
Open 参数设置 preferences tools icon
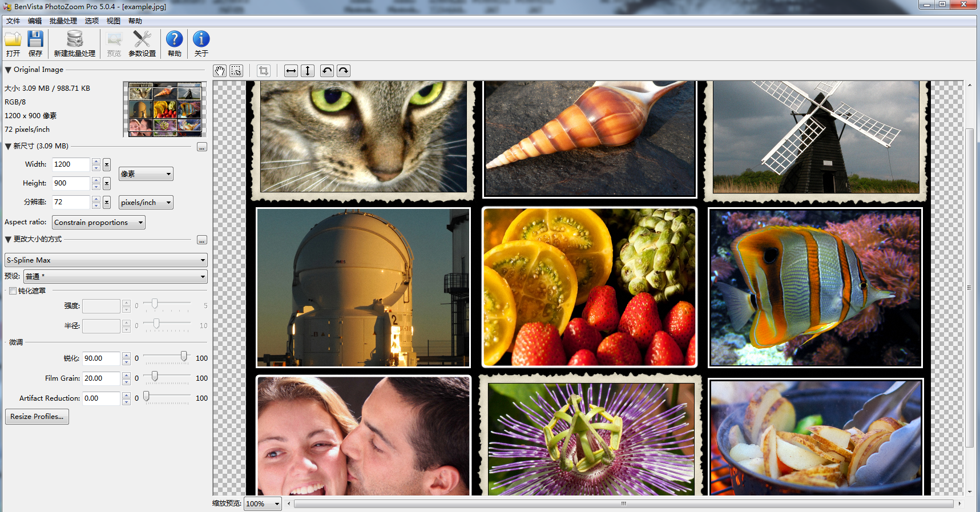point(142,39)
